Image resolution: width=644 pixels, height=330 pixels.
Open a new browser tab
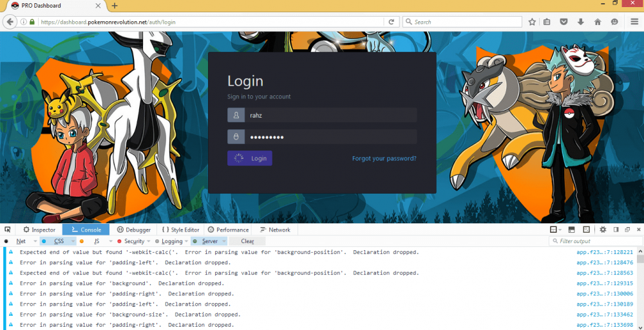click(x=115, y=6)
